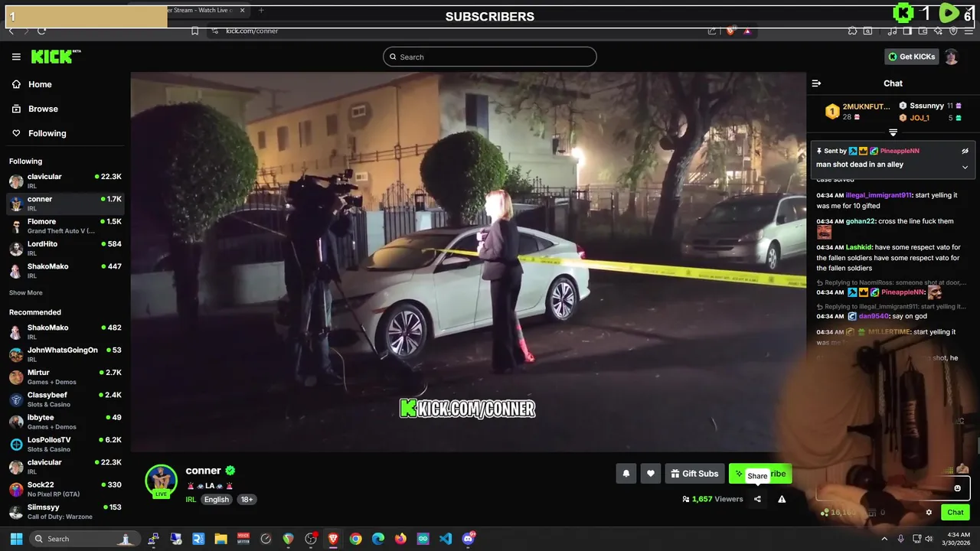Image resolution: width=980 pixels, height=551 pixels.
Task: Open browser extensions puzzle icon
Action: click(852, 31)
